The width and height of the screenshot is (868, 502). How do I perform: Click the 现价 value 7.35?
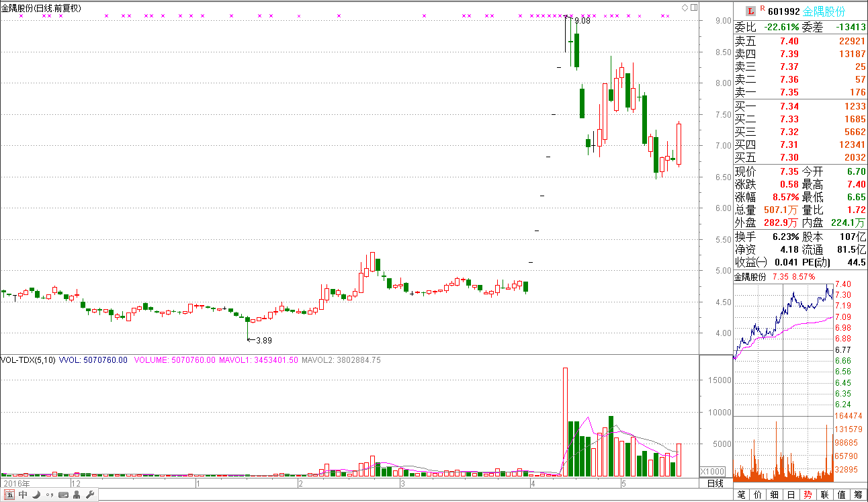pyautogui.click(x=789, y=172)
